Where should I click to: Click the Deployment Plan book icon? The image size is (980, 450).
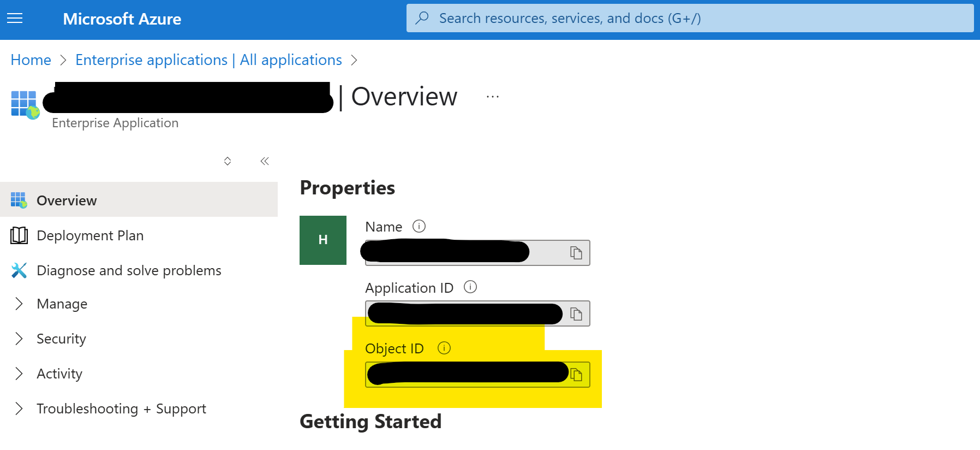pyautogui.click(x=19, y=235)
